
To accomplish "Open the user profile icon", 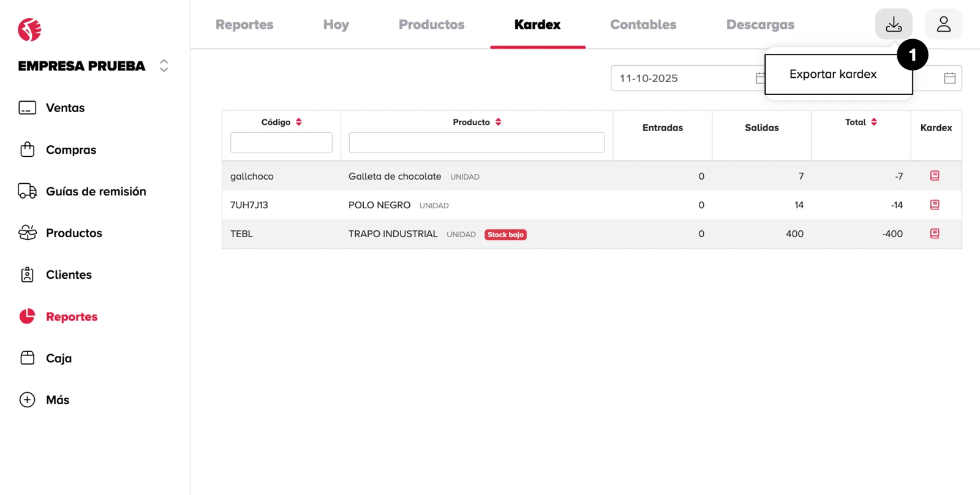I will (x=943, y=25).
